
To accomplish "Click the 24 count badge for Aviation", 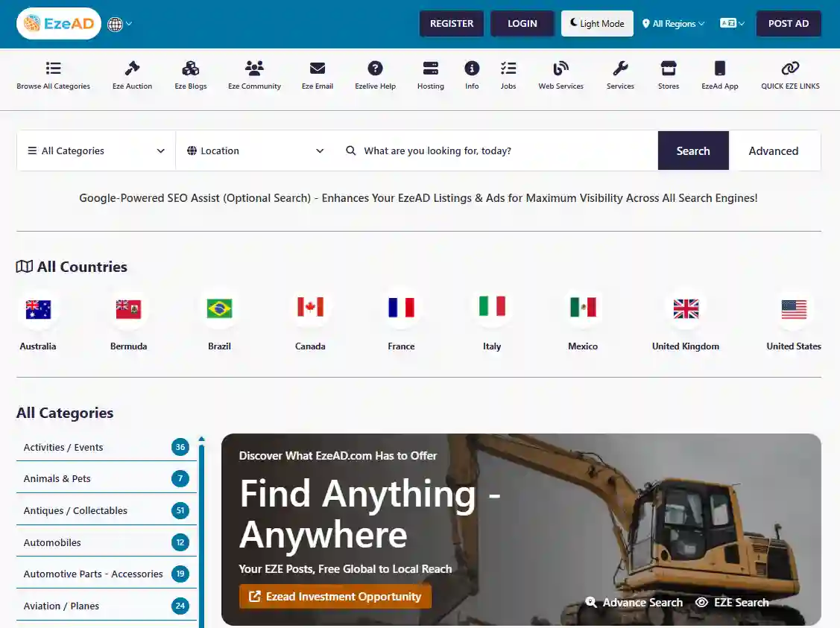I will pos(180,606).
